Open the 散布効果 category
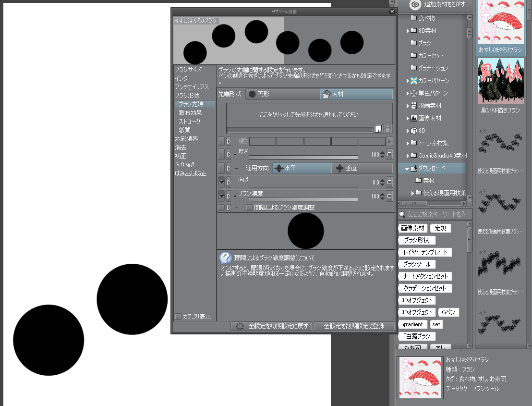The height and width of the screenshot is (406, 532). 190,113
